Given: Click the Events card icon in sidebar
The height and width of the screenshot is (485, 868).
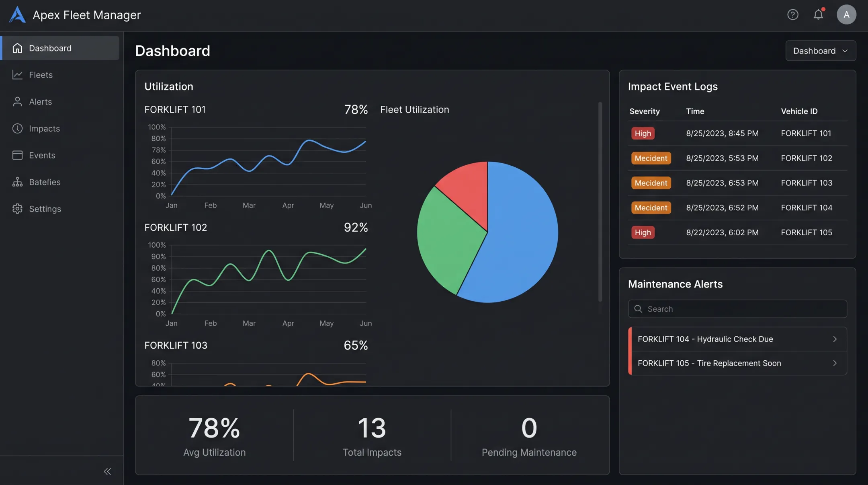Looking at the screenshot, I should 17,155.
